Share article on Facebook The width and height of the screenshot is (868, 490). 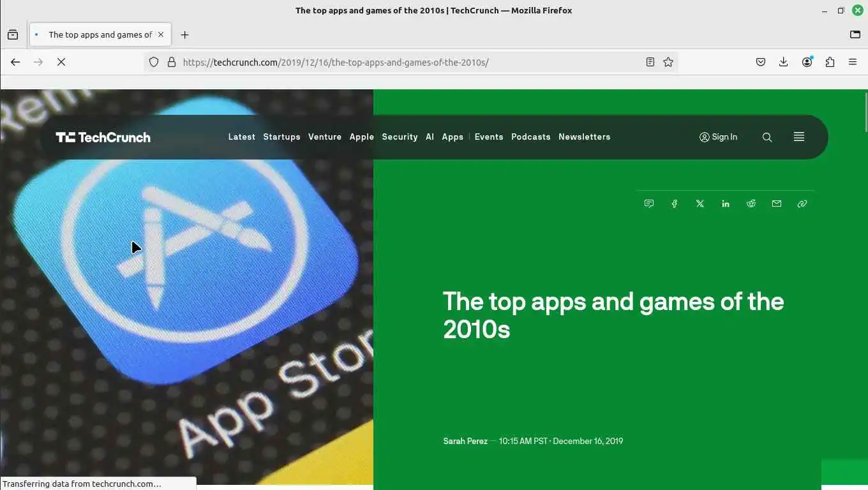point(675,204)
